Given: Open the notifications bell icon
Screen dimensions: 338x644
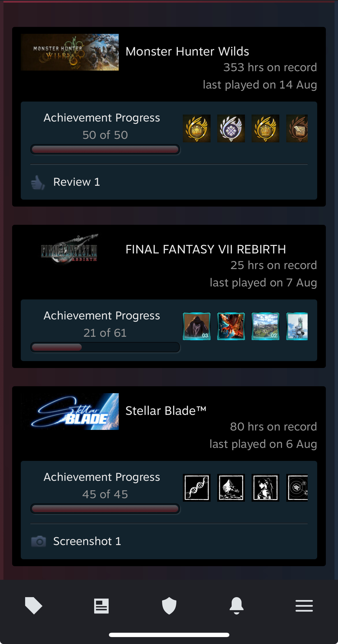Looking at the screenshot, I should pos(237,606).
